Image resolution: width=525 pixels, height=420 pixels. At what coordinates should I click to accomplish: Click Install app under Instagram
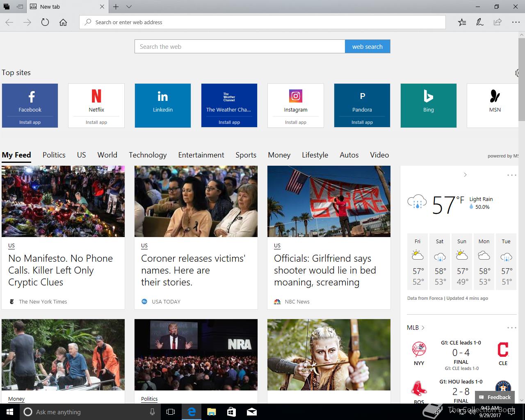point(296,122)
